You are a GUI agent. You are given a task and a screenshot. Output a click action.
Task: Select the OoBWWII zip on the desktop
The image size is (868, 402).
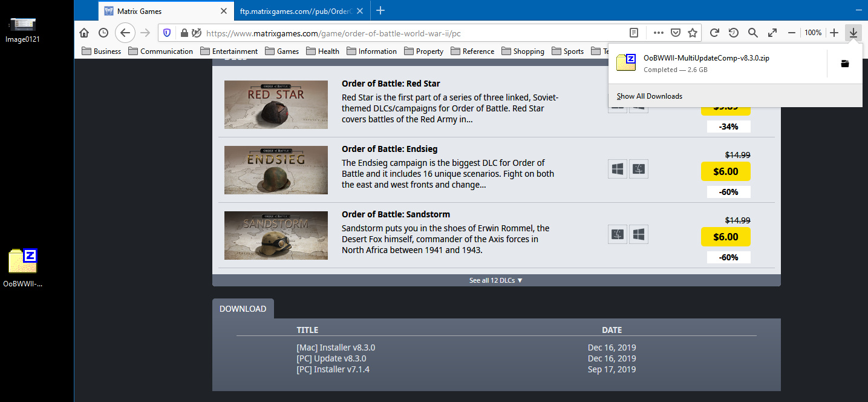(23, 268)
